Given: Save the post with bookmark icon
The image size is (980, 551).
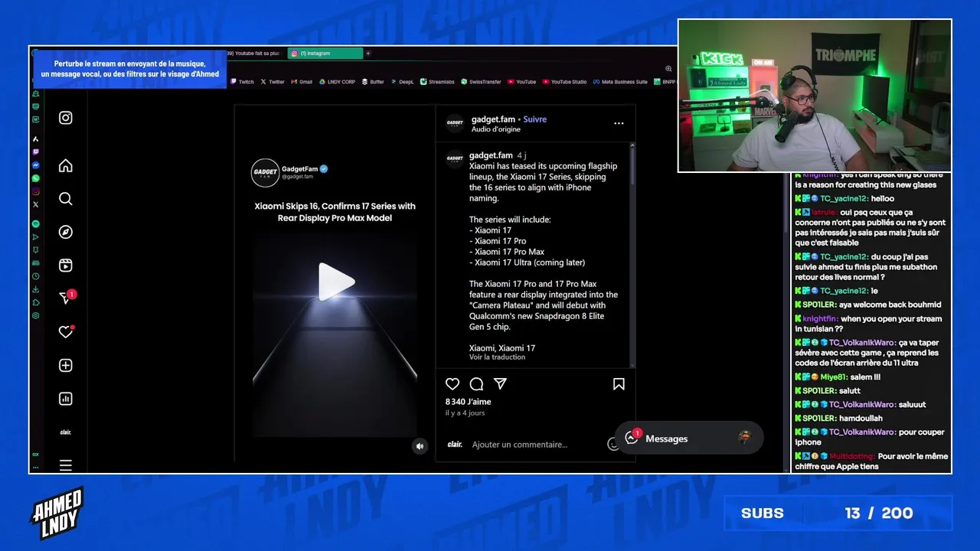Looking at the screenshot, I should pos(619,384).
